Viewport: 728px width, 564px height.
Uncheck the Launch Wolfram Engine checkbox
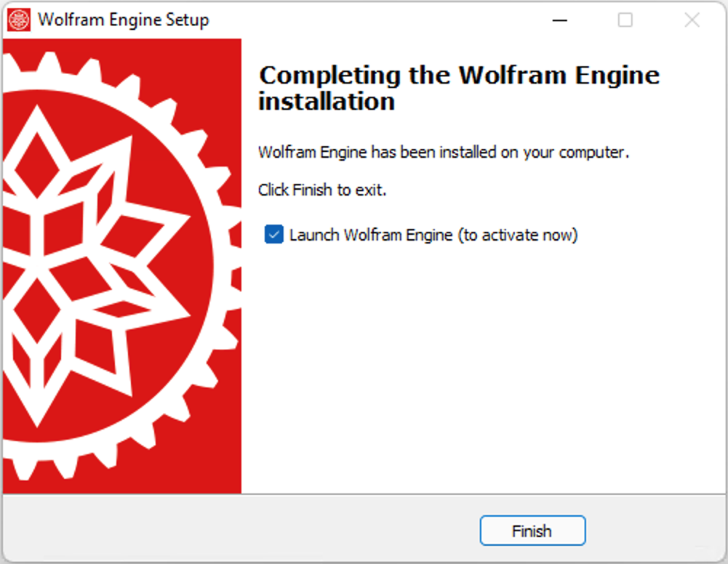[x=274, y=235]
